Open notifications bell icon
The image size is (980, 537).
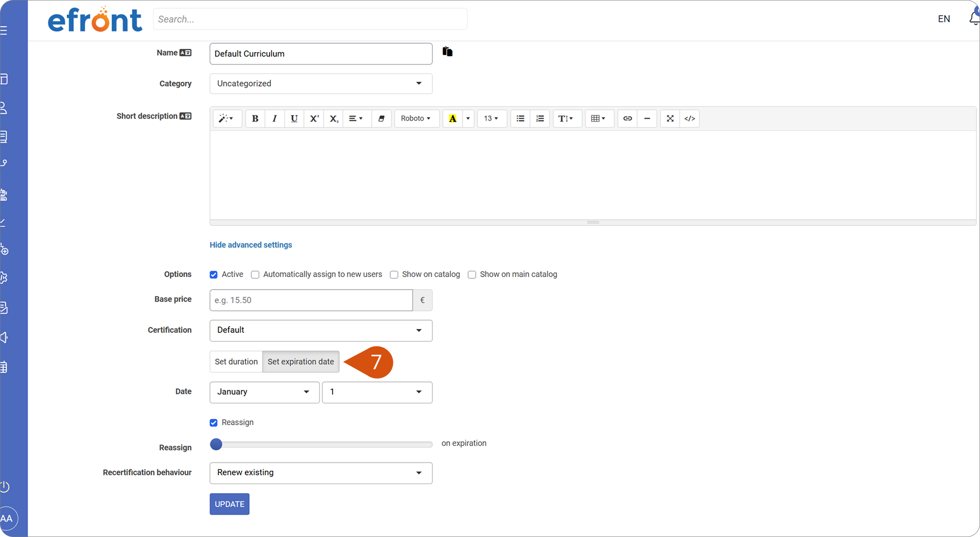[974, 18]
